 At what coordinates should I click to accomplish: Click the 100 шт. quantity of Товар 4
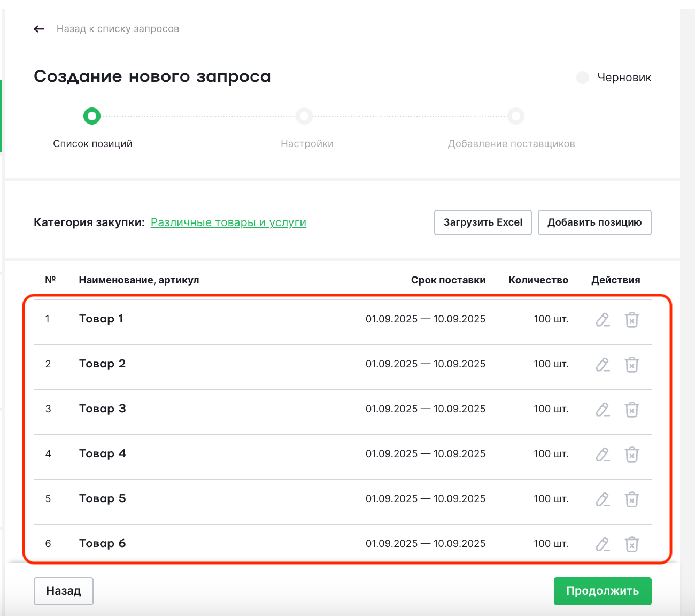click(x=551, y=454)
